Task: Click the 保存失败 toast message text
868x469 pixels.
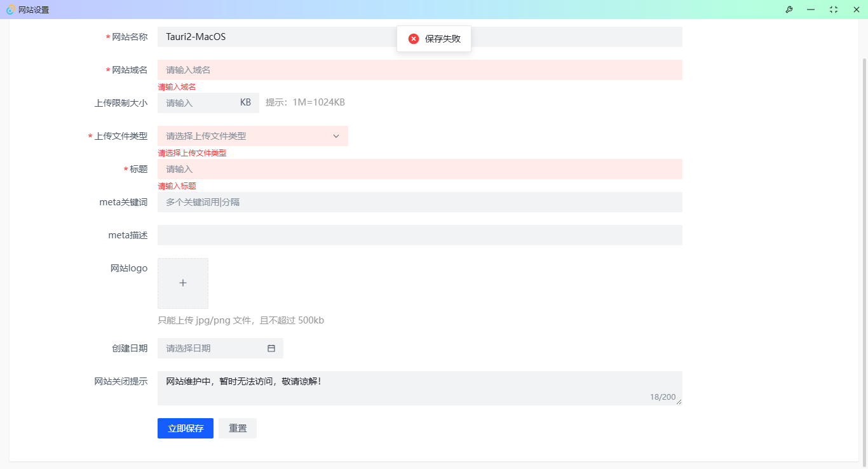Action: pos(443,39)
